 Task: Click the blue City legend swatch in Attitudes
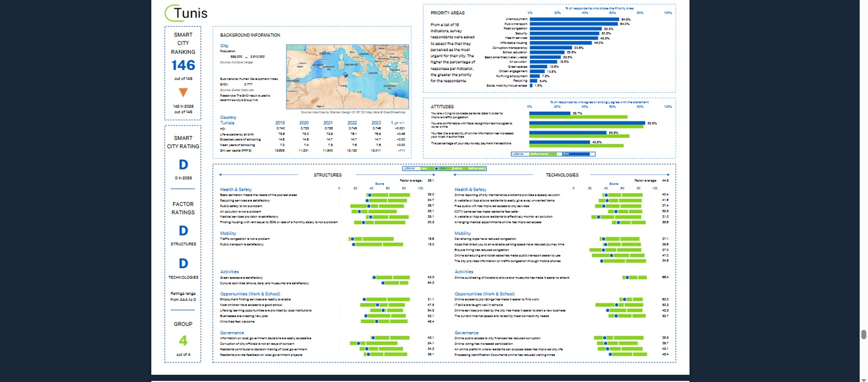tap(576, 153)
